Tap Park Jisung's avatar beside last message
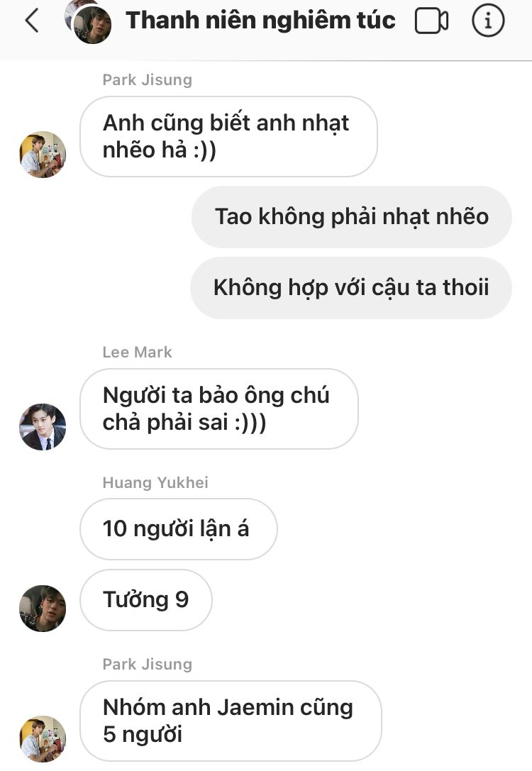The width and height of the screenshot is (532, 771). 43,738
